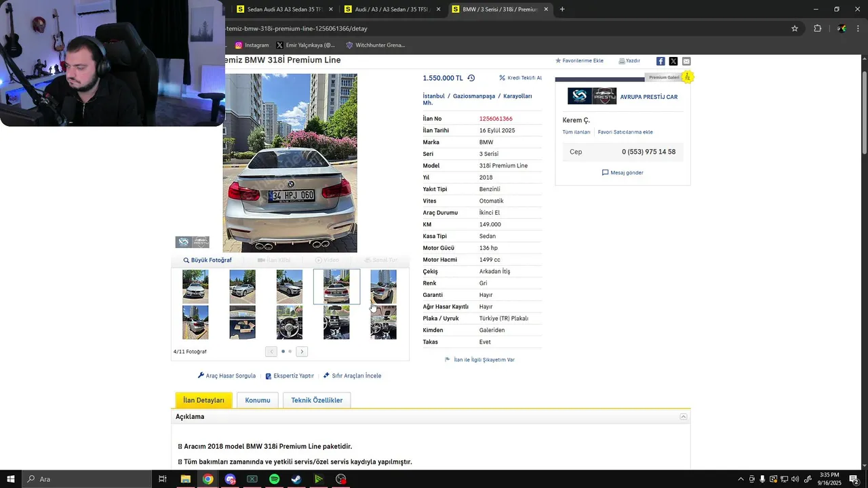Click the AVRUPA PRESTİJ CAR store name

(649, 97)
